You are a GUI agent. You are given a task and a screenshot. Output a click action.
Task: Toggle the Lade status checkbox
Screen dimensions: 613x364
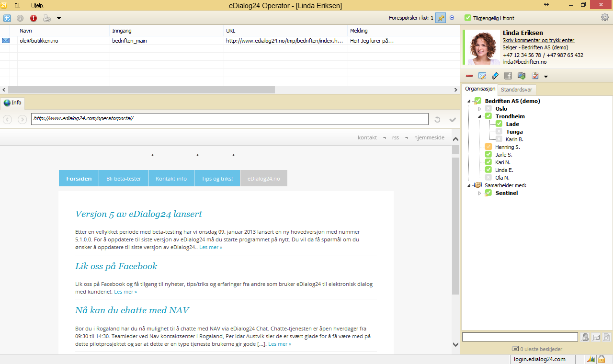tap(499, 124)
